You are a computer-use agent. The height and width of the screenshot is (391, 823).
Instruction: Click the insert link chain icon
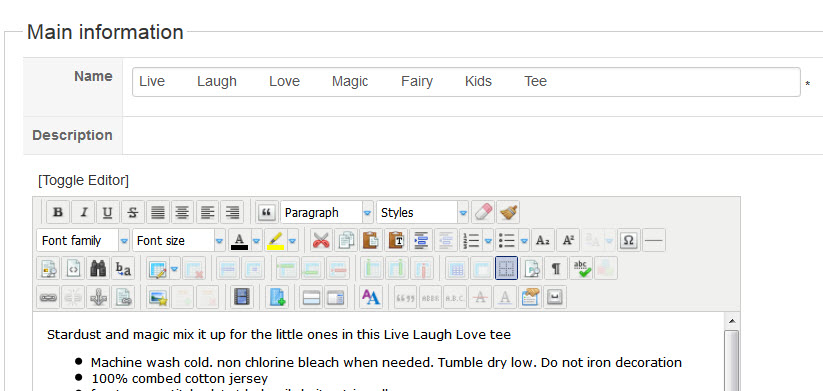[49, 298]
